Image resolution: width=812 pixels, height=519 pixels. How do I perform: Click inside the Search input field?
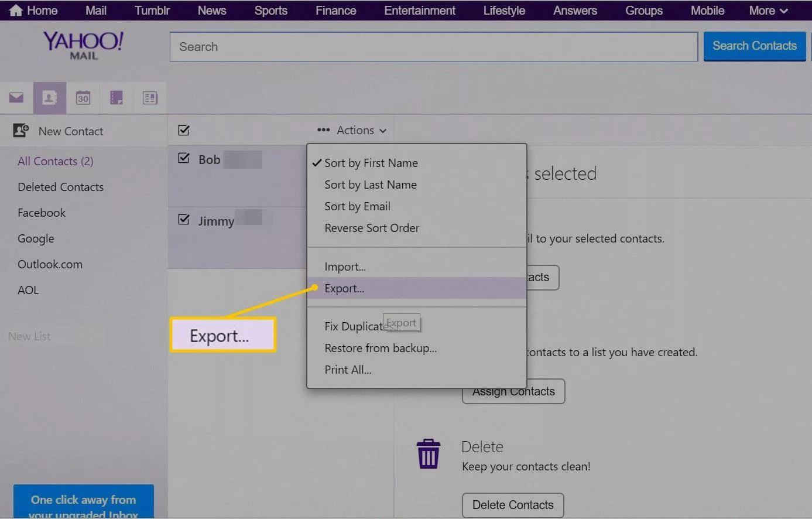pos(433,46)
